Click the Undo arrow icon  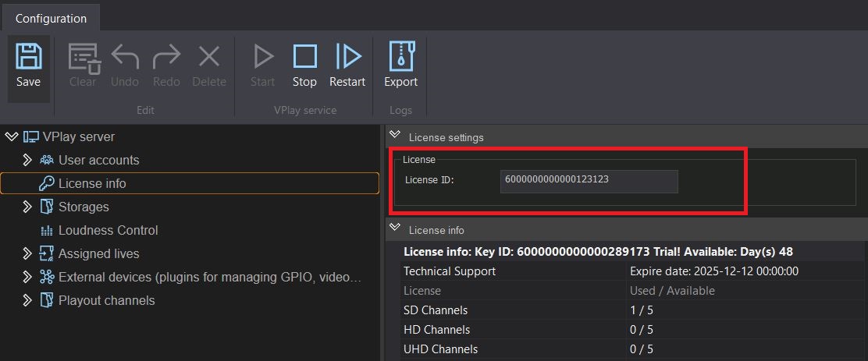tap(125, 57)
